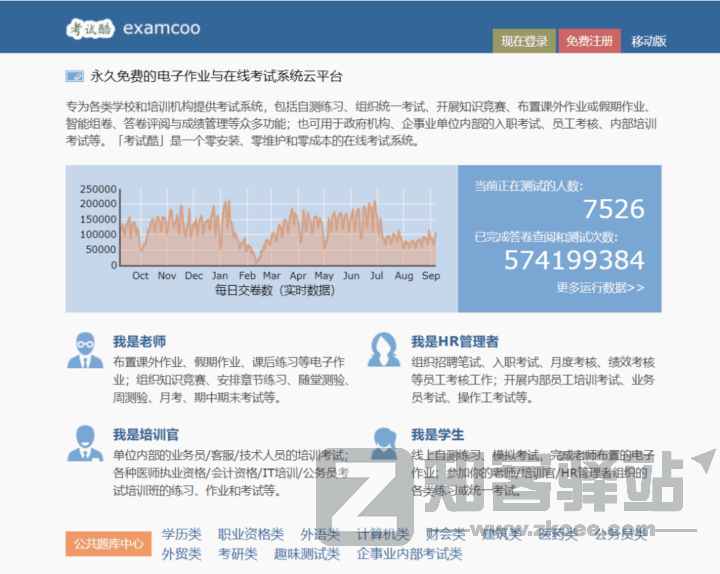Click the trainer avatar icon
The height and width of the screenshot is (574, 720).
click(x=85, y=443)
